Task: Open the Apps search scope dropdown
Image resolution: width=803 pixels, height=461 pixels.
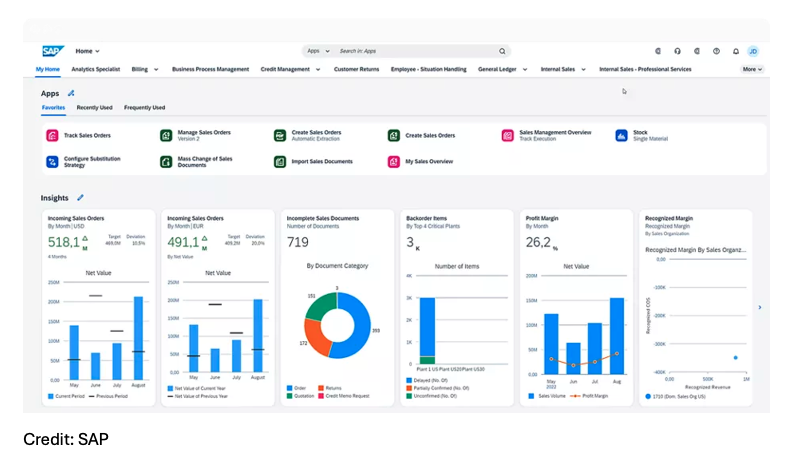Action: (x=318, y=51)
